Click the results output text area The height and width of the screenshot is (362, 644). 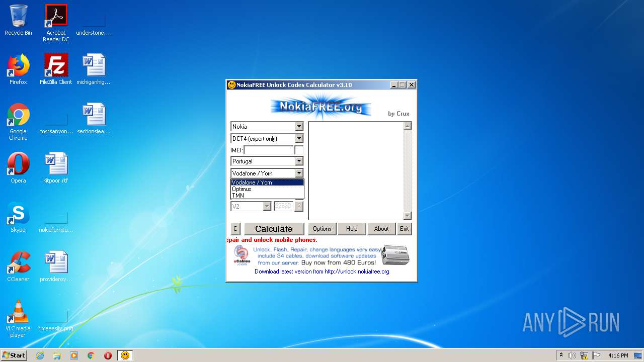click(356, 171)
